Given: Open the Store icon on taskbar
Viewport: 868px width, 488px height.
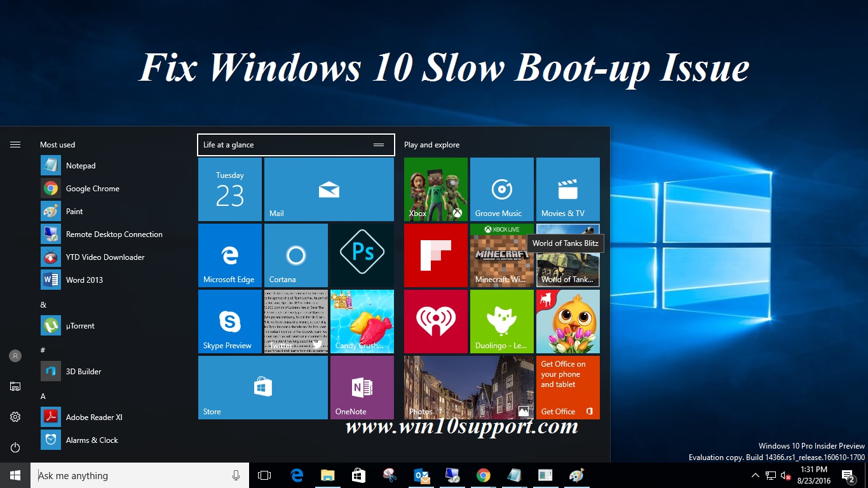Looking at the screenshot, I should (359, 475).
